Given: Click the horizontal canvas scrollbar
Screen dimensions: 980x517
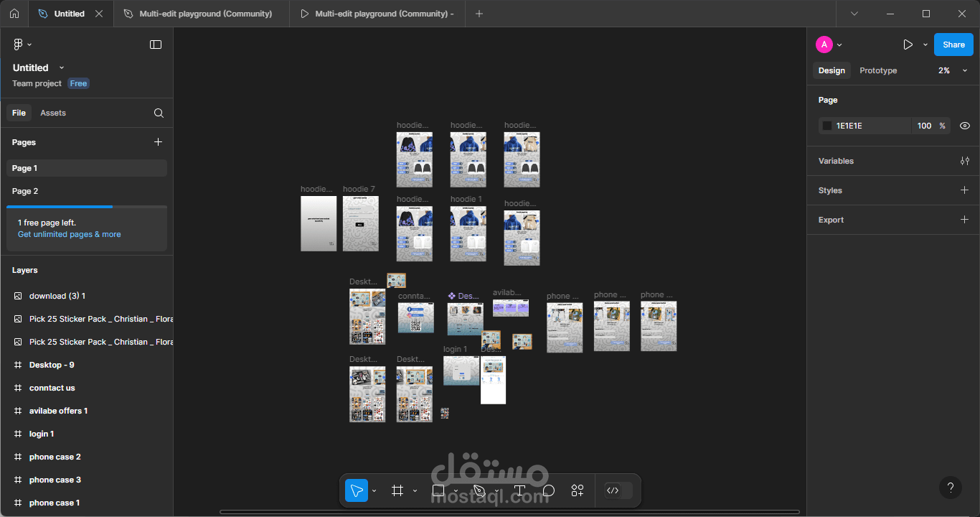Looking at the screenshot, I should (x=509, y=512).
